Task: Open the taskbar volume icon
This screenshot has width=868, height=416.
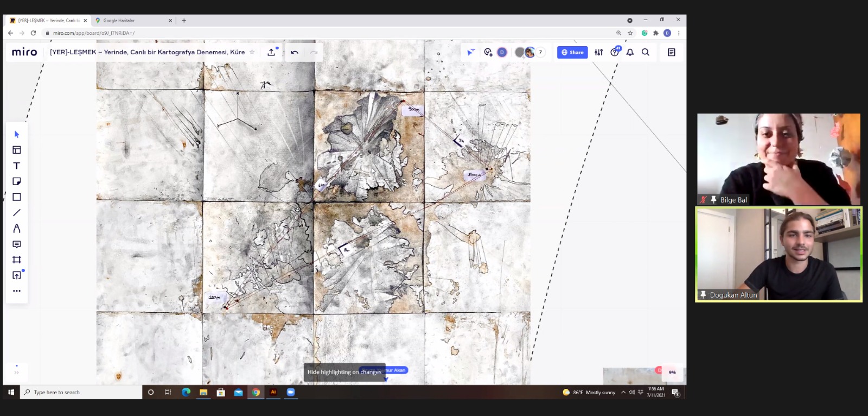Action: click(631, 392)
